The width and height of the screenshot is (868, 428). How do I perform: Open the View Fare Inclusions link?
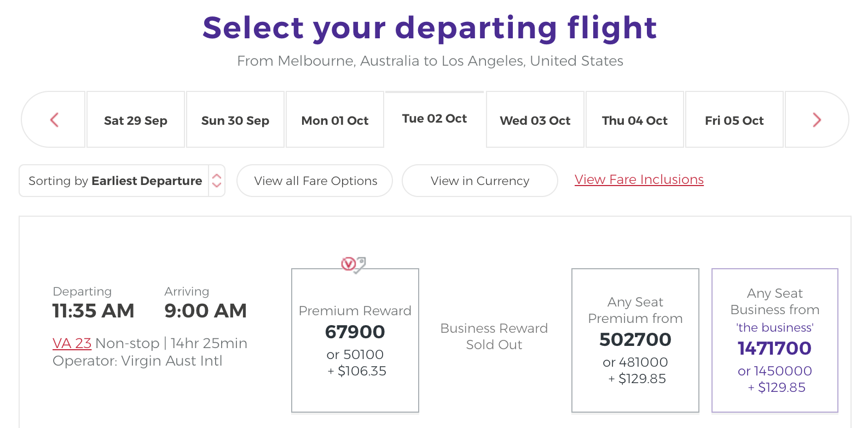(639, 180)
